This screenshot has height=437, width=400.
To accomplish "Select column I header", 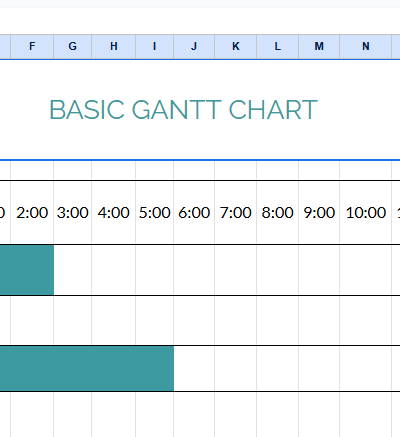I will coord(154,46).
